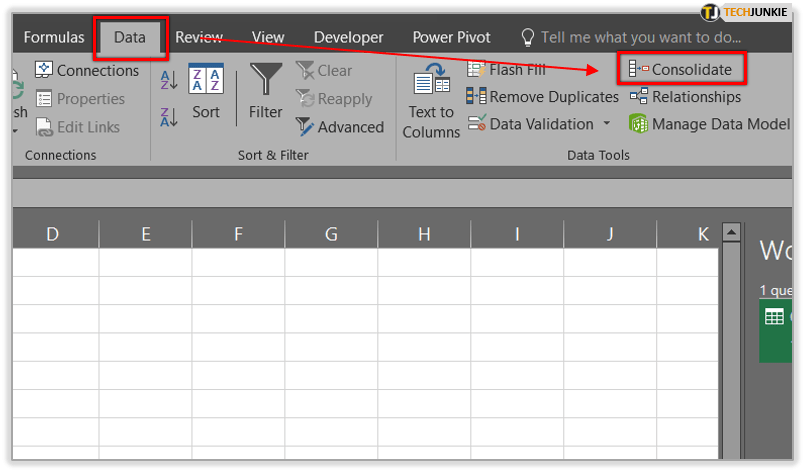Click the Advanced filter option
805x472 pixels.
tap(339, 127)
